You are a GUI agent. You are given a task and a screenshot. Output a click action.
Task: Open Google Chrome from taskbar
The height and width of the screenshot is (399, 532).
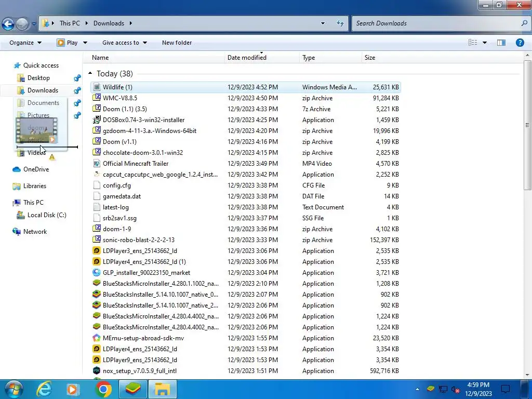103,389
